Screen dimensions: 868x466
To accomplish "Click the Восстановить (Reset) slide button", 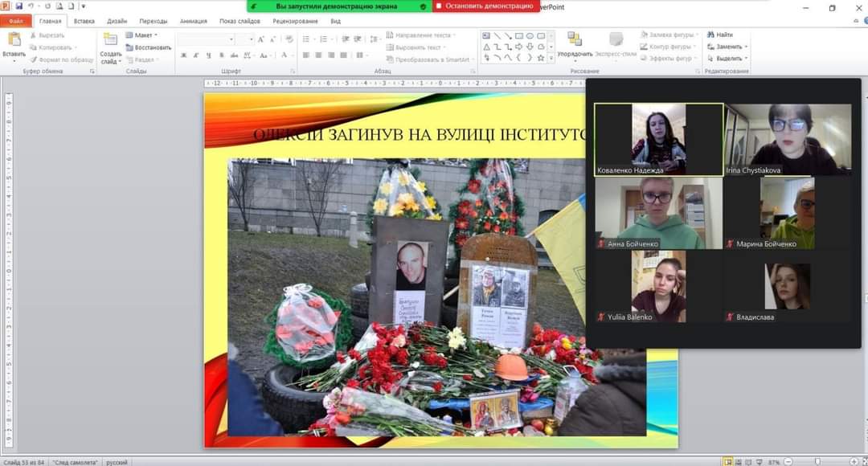I will click(x=149, y=47).
